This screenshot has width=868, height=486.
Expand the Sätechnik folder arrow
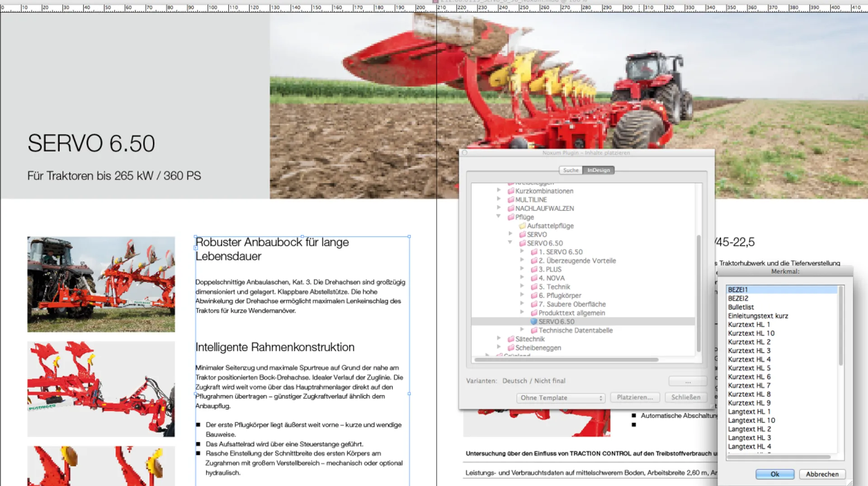click(x=499, y=338)
